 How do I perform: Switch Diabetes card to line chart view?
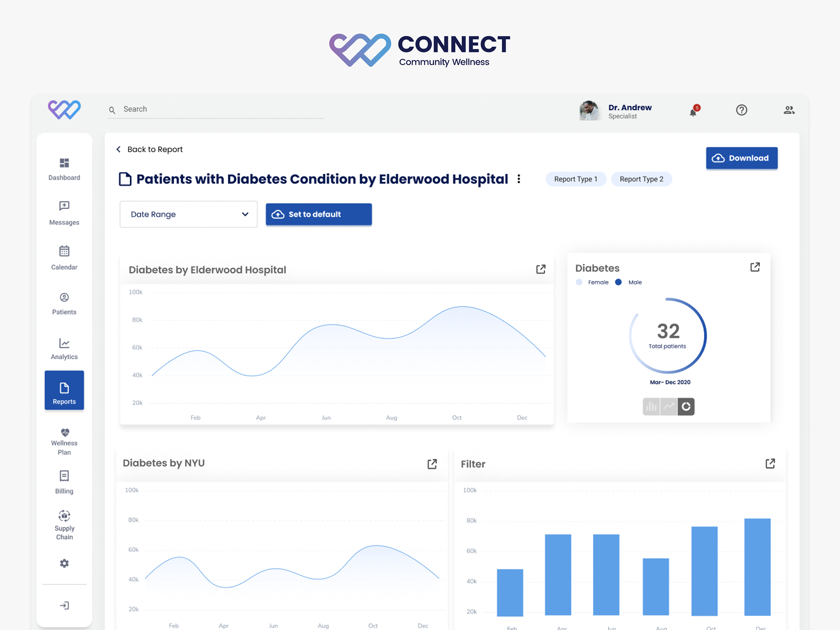click(x=668, y=406)
